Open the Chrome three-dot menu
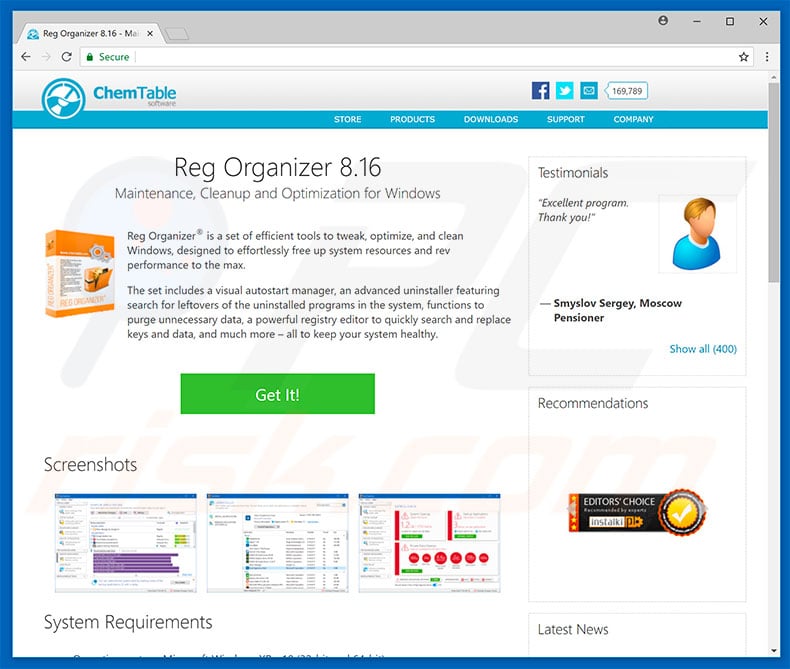The width and height of the screenshot is (790, 669). pyautogui.click(x=767, y=57)
